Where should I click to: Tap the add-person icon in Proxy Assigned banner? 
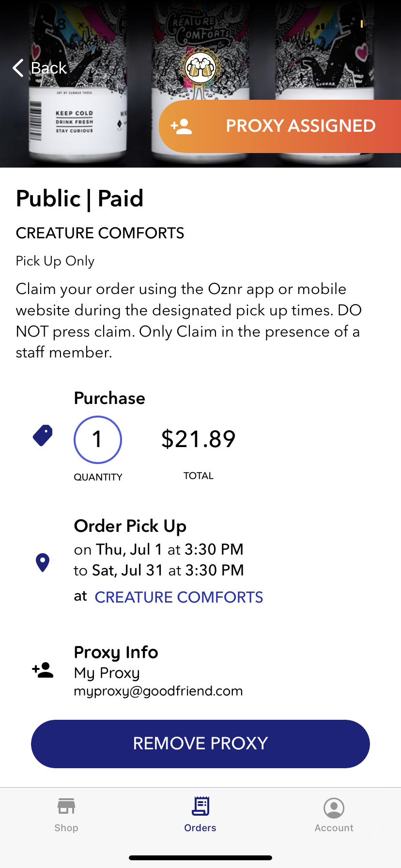(x=182, y=126)
